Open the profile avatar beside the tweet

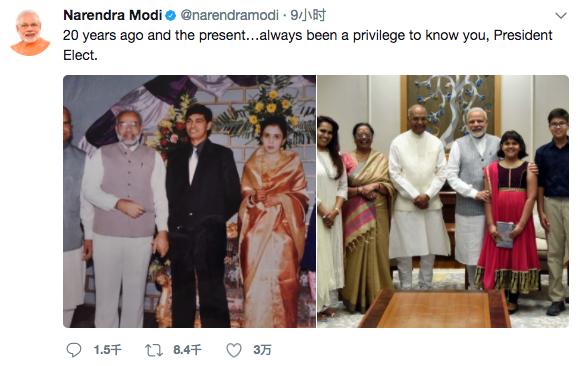tap(30, 32)
